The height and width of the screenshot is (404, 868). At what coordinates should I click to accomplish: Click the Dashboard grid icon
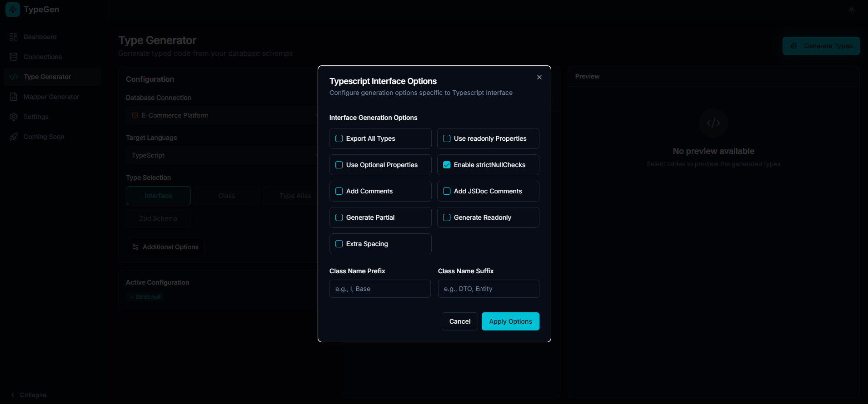click(x=14, y=37)
